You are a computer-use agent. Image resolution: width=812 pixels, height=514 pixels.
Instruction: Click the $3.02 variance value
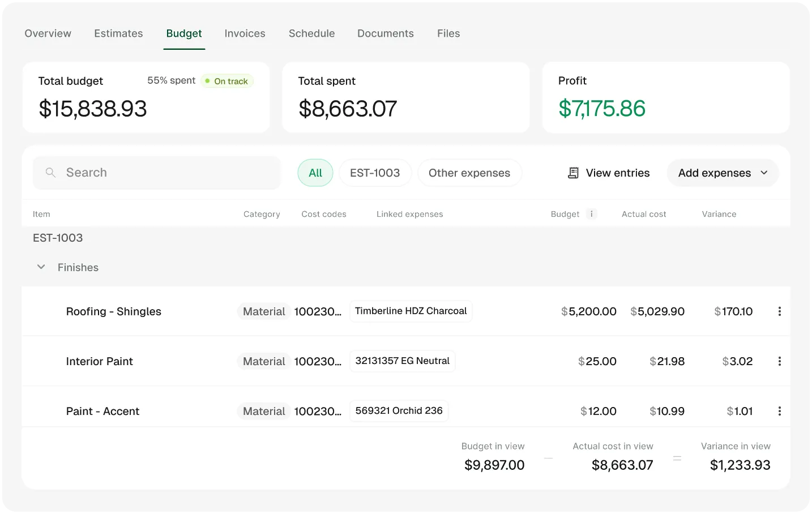(x=737, y=361)
